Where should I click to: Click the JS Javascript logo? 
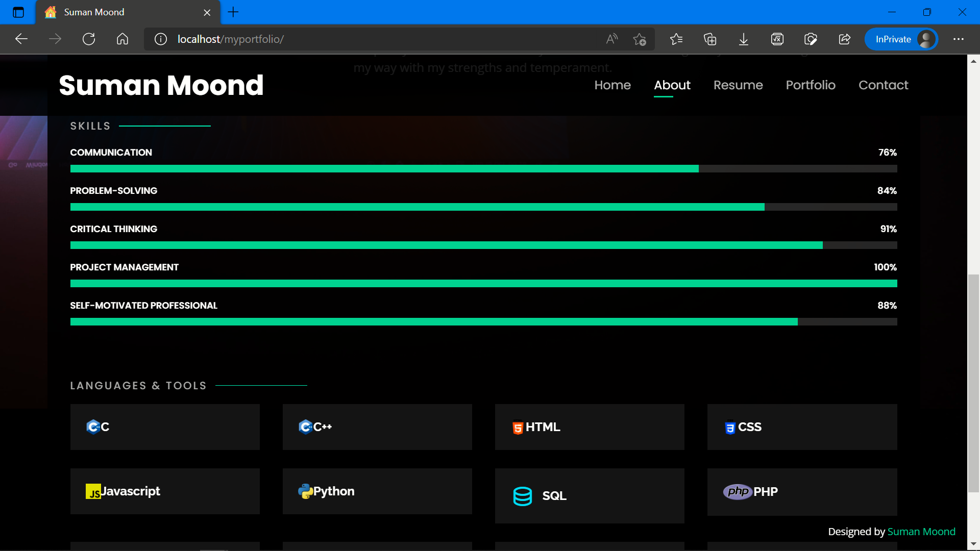[x=93, y=491]
